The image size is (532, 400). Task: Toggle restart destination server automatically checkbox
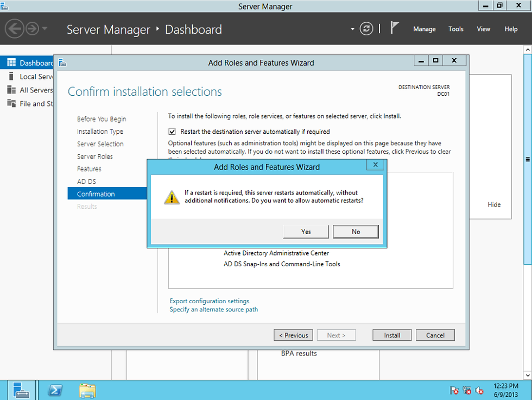coord(172,132)
